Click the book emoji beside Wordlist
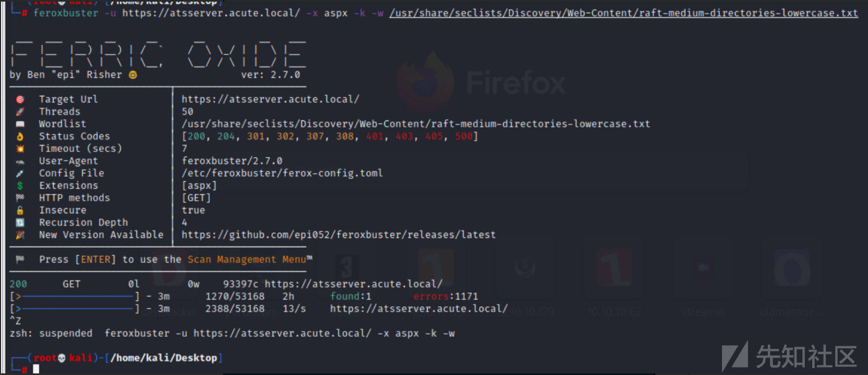Viewport: 868px width, 375px height. 20,124
